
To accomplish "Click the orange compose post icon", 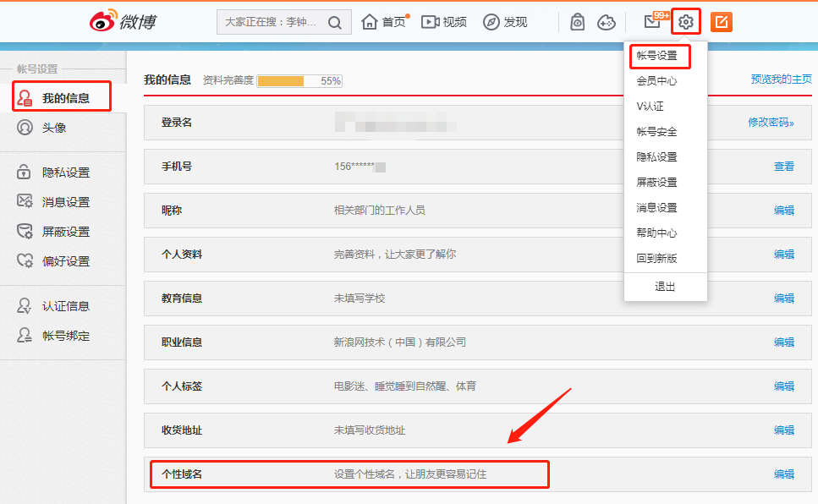I will 722,22.
